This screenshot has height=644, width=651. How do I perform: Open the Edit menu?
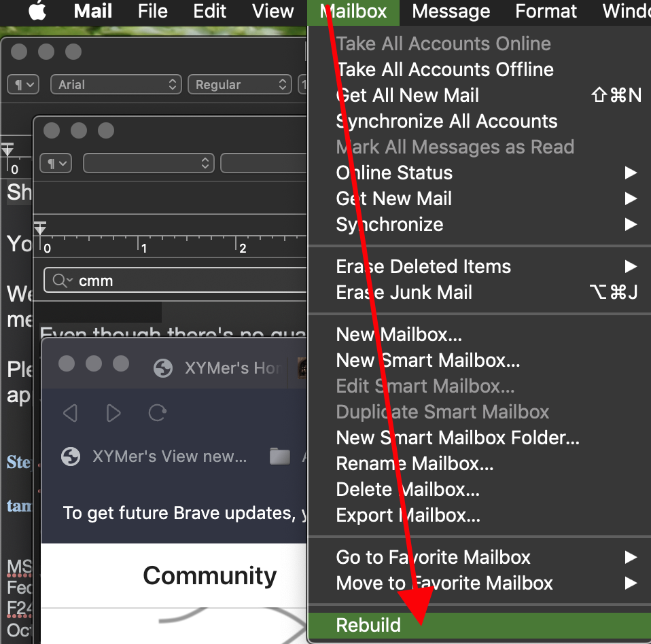pyautogui.click(x=210, y=11)
